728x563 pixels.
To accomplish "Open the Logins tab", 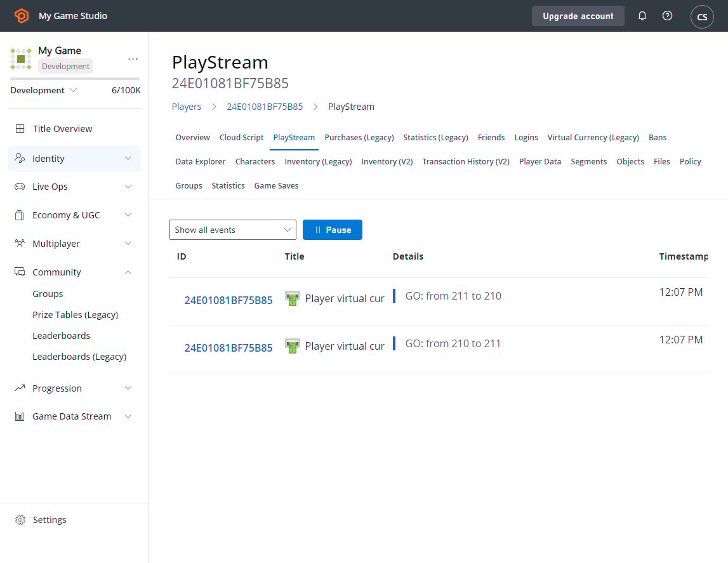I will (x=526, y=137).
